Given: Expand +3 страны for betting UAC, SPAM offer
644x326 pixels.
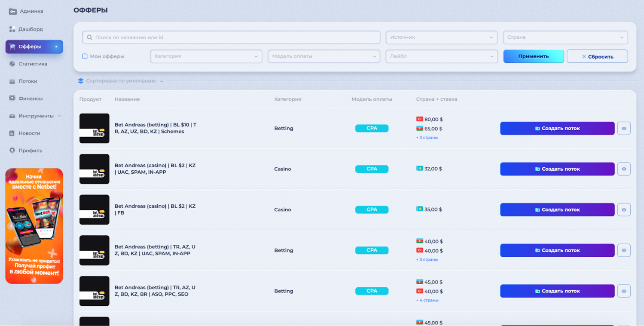Looking at the screenshot, I should pos(427,260).
